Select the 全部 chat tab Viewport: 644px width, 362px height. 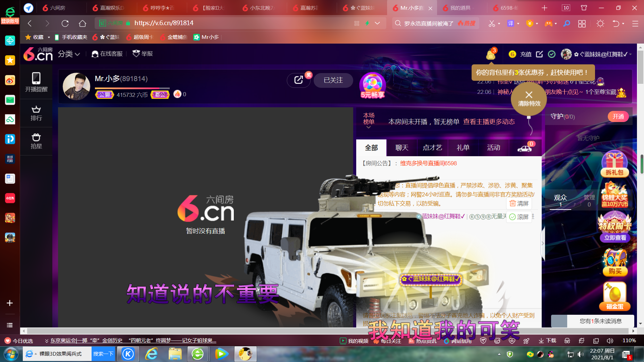click(371, 148)
